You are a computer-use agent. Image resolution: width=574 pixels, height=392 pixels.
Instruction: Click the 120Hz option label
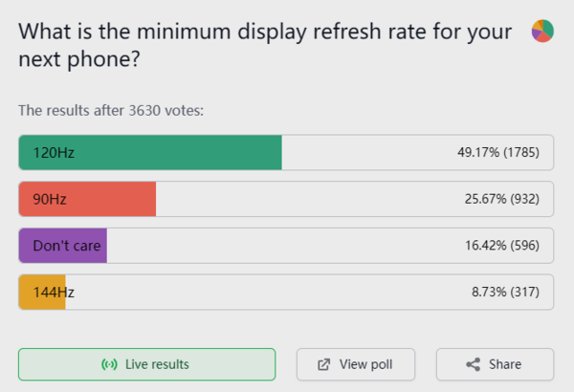point(51,152)
